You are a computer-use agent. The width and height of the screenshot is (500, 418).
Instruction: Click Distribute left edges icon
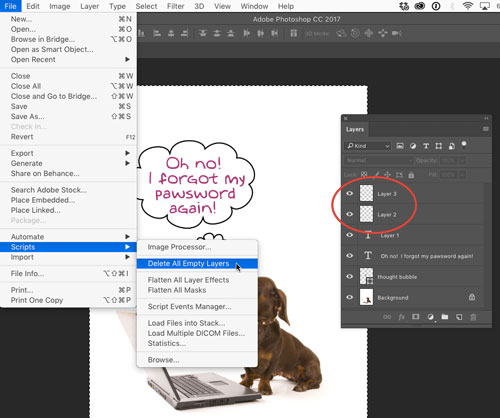click(x=247, y=33)
